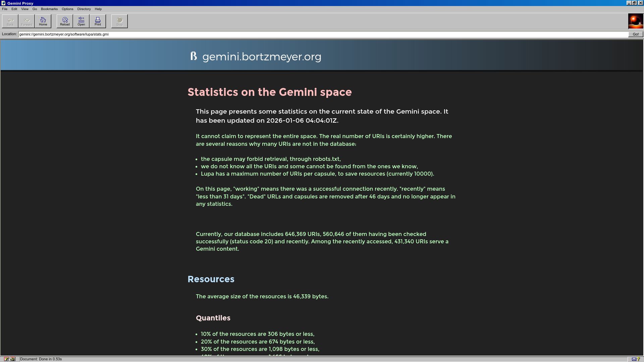The image size is (644, 362).
Task: Click the Go! button next to location
Action: [x=635, y=34]
